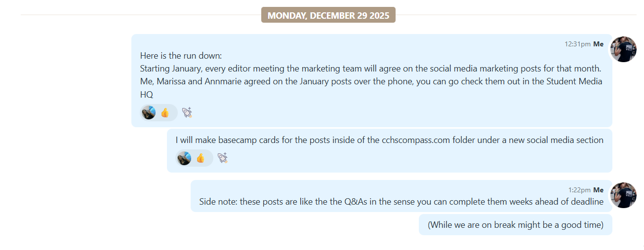Click the 'Me' name next to 12:31pm

pos(598,44)
